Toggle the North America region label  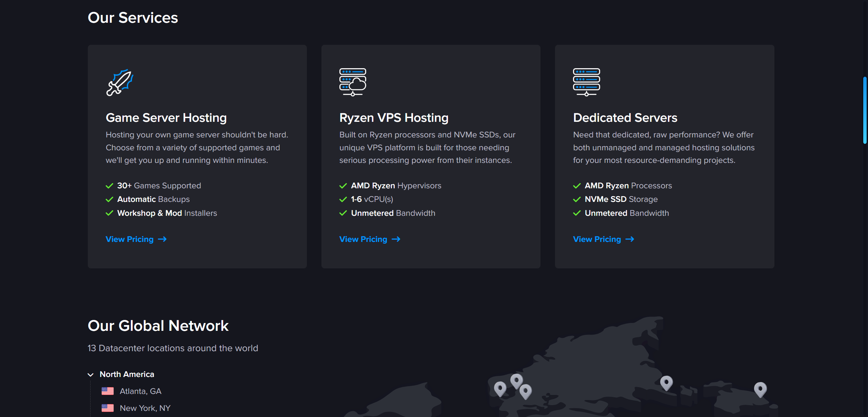[127, 374]
